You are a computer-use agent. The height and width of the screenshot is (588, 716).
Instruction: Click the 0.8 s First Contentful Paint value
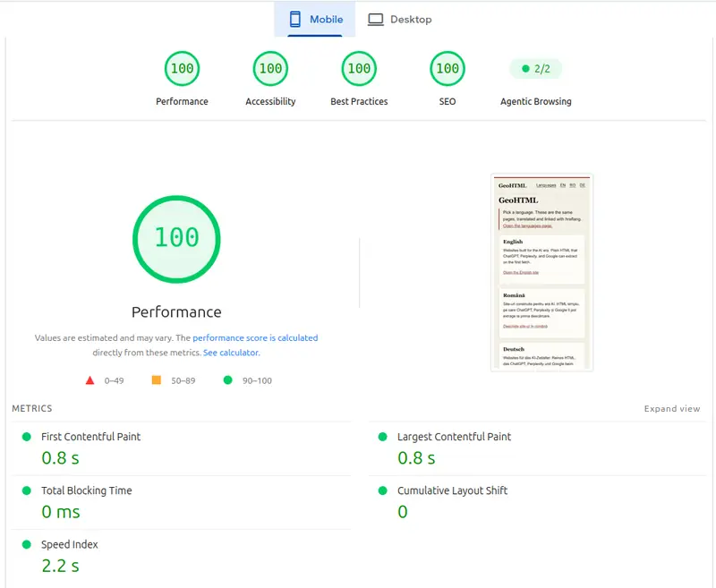coord(60,458)
